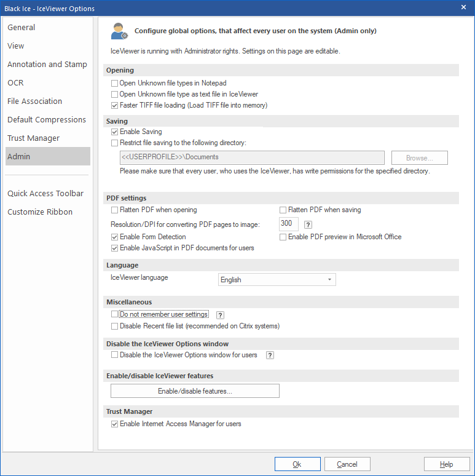Click the Browse button for saving directory

pyautogui.click(x=420, y=158)
